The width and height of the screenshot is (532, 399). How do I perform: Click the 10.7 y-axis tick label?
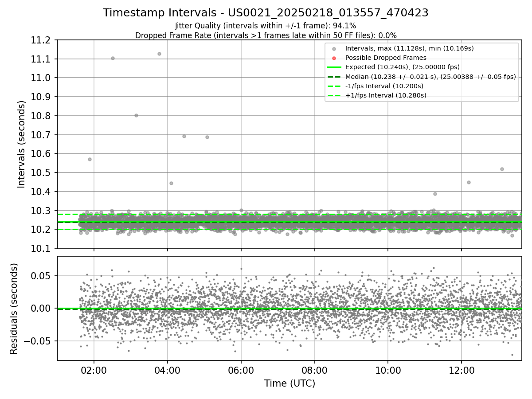pos(42,135)
